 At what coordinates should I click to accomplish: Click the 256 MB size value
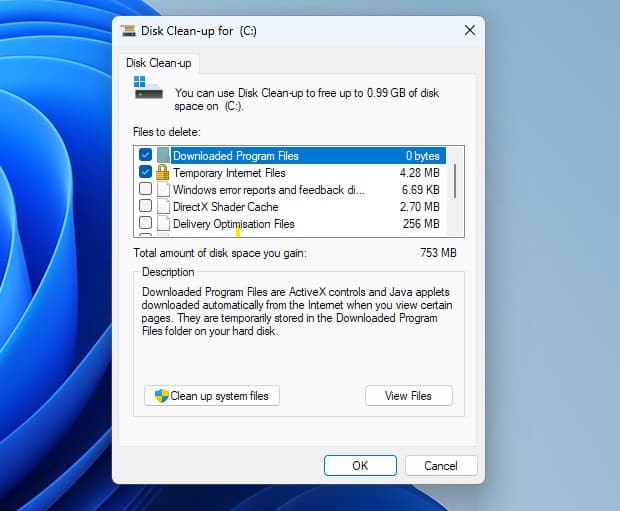point(421,224)
